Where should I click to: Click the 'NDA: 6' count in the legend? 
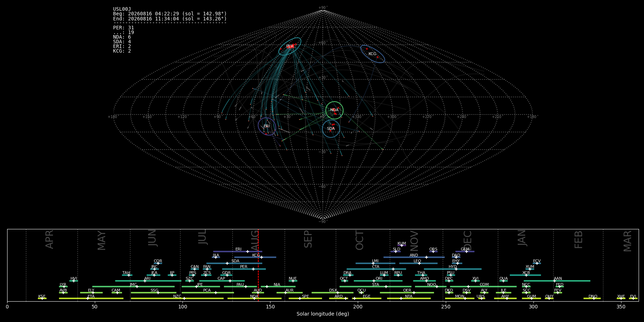point(122,37)
